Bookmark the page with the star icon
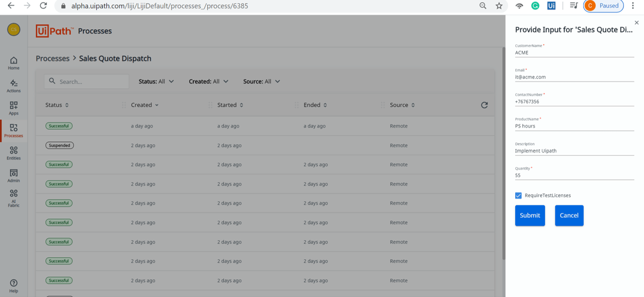Viewport: 644px width, 297px height. coord(499,6)
